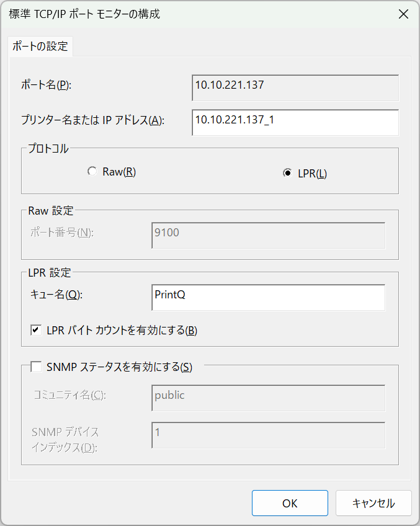The height and width of the screenshot is (526, 420).
Task: Click the ポート番号(N) label
Action: click(x=62, y=233)
